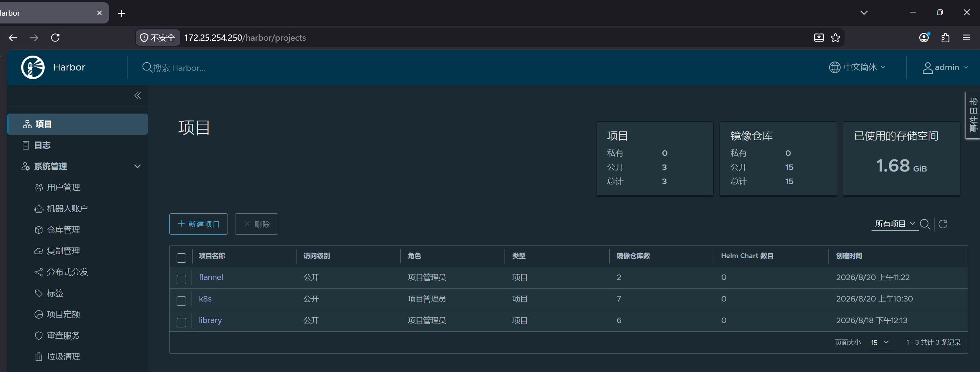Screen dimensions: 980x372
Task: Click the install/download icon in address bar
Action: [819, 38]
